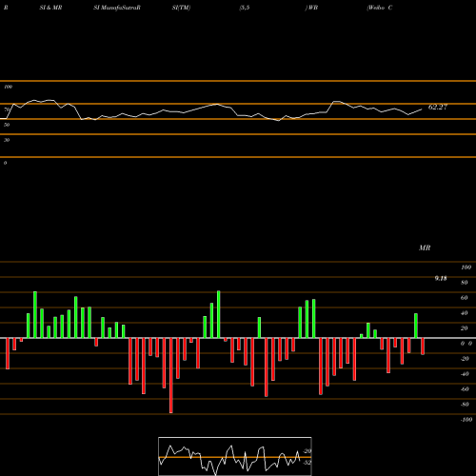
Task: Click the '(5,5' parameters header text
Action: tap(245, 8)
